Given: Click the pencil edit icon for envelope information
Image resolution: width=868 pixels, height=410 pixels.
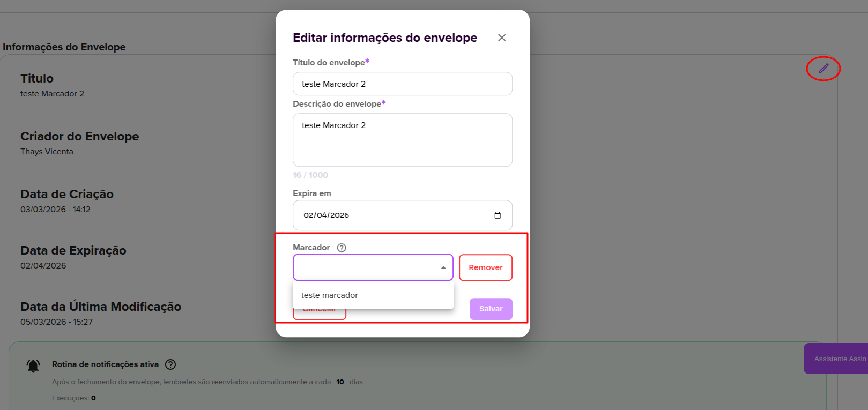Looking at the screenshot, I should coord(823,69).
